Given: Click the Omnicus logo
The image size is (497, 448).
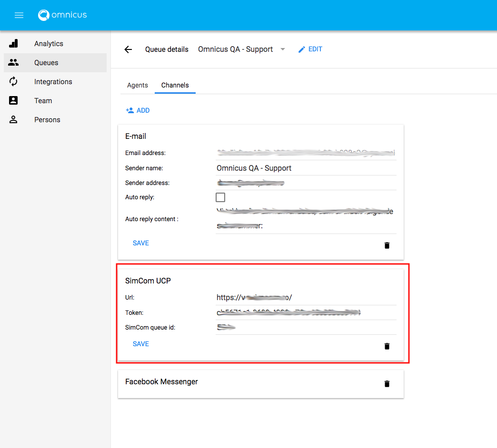Looking at the screenshot, I should tap(62, 15).
